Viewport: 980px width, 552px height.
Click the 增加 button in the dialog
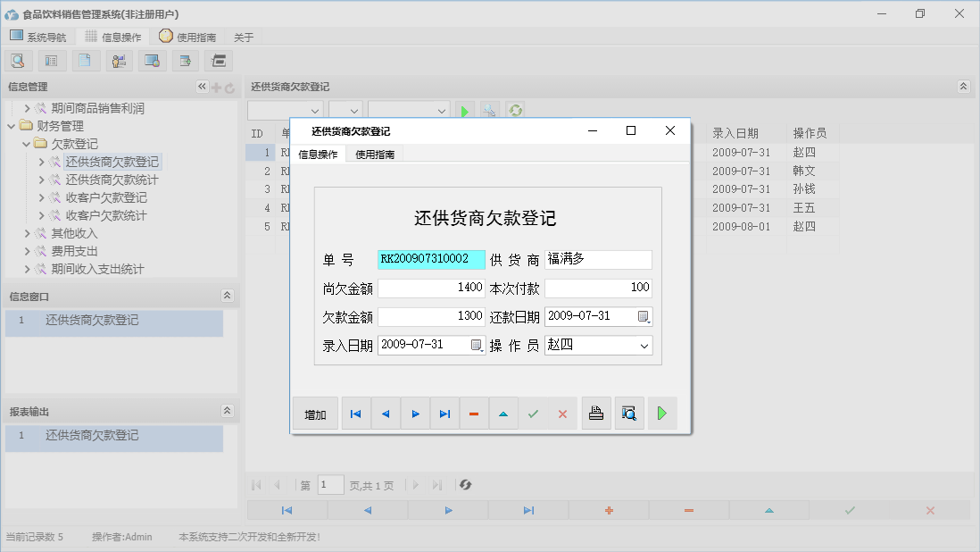coord(315,413)
